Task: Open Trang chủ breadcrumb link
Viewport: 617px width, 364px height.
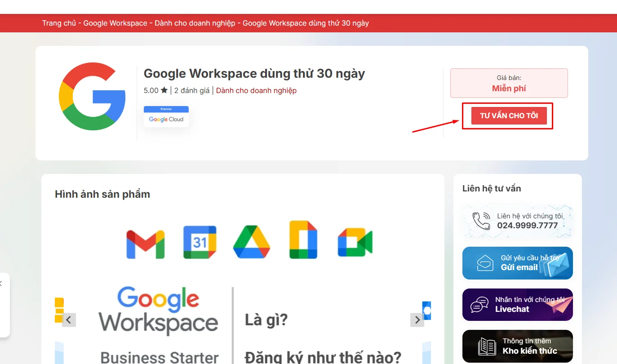Action: click(x=59, y=23)
